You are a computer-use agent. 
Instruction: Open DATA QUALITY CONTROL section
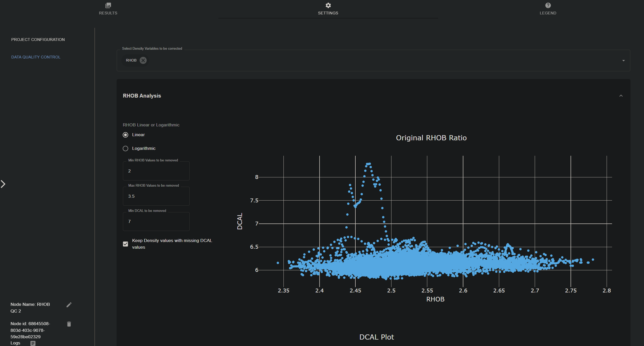[x=36, y=57]
